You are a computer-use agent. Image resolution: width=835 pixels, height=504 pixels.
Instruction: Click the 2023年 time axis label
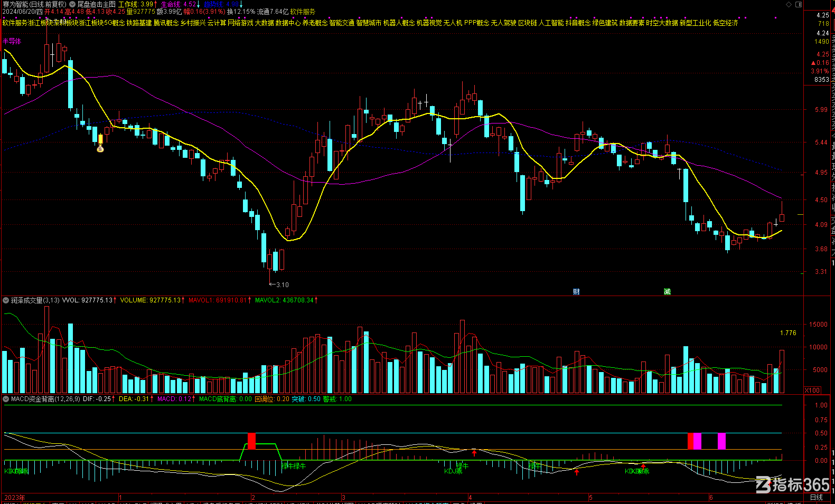[x=14, y=498]
